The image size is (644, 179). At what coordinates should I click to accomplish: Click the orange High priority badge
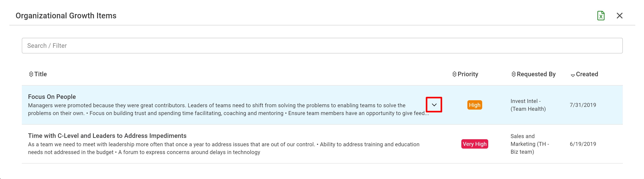coord(475,105)
